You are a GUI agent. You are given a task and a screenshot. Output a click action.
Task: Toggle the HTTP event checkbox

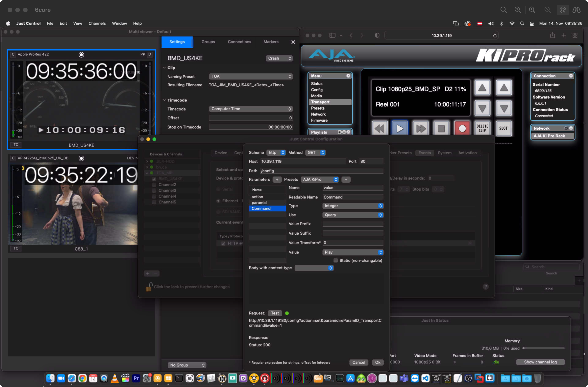223,244
